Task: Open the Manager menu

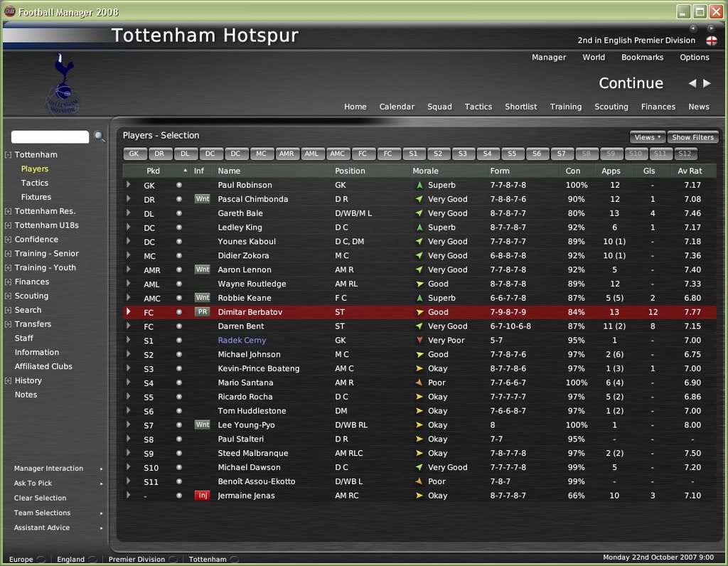Action: pyautogui.click(x=549, y=57)
